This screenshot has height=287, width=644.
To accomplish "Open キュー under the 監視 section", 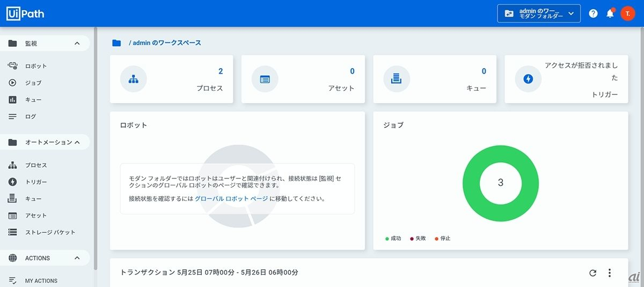I will point(33,99).
